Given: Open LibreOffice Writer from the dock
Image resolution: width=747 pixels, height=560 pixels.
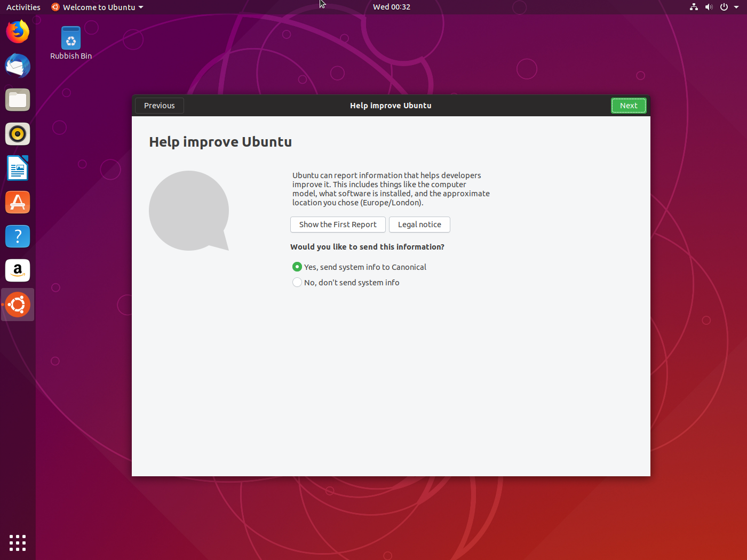Looking at the screenshot, I should pos(18,169).
